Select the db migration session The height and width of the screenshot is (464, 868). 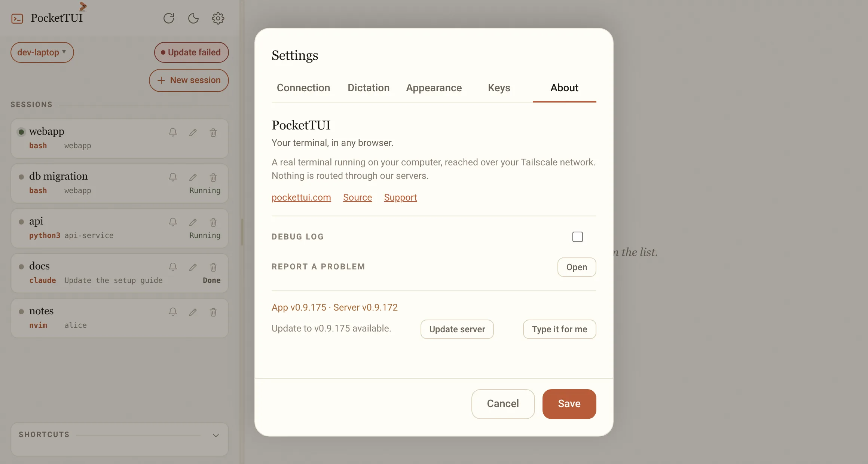pyautogui.click(x=120, y=183)
